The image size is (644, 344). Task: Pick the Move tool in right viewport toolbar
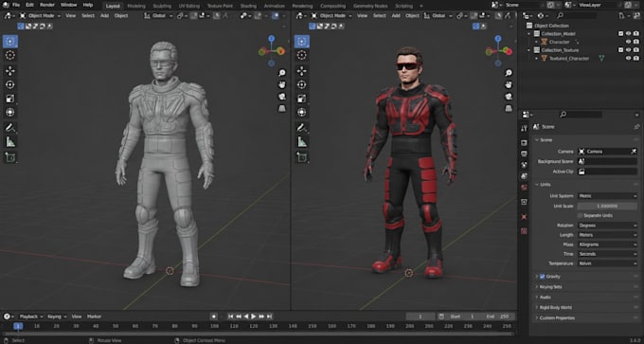pos(302,71)
